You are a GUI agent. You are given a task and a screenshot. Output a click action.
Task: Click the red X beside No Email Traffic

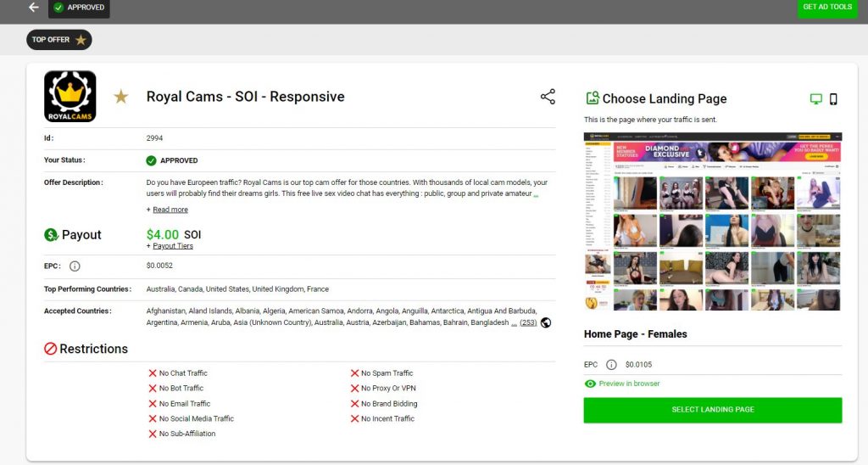(x=153, y=403)
